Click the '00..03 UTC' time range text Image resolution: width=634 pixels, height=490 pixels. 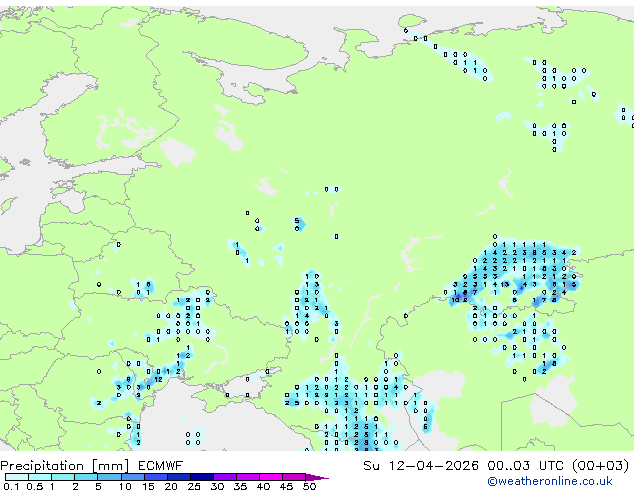point(527,466)
